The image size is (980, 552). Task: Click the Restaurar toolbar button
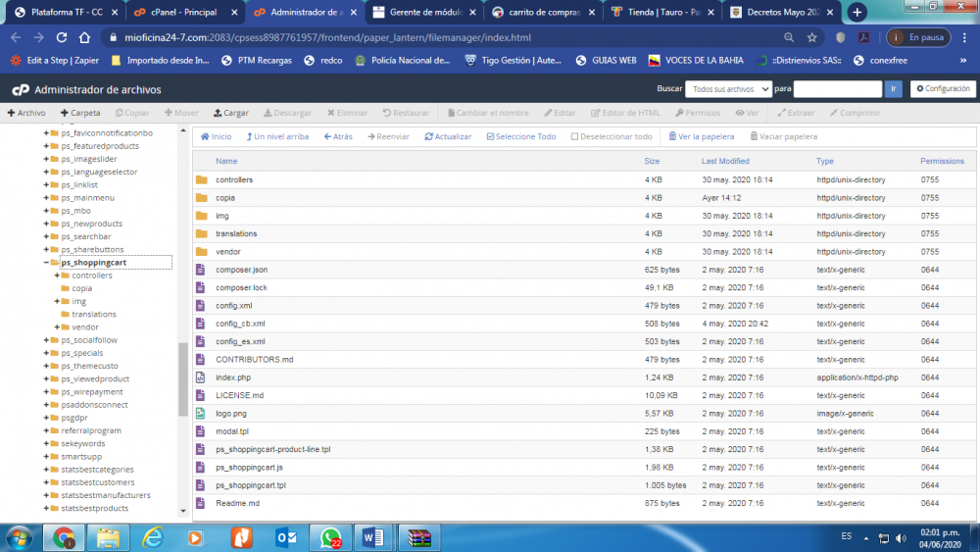coord(407,113)
